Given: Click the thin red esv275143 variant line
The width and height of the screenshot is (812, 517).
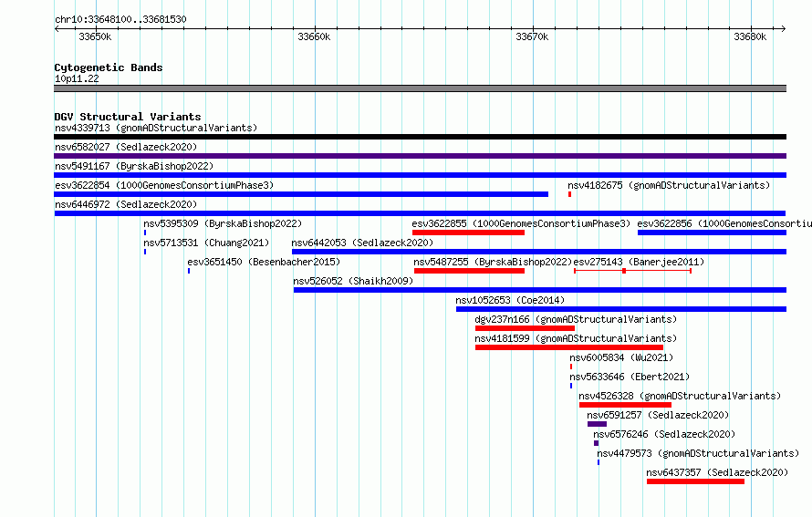Looking at the screenshot, I should point(633,271).
